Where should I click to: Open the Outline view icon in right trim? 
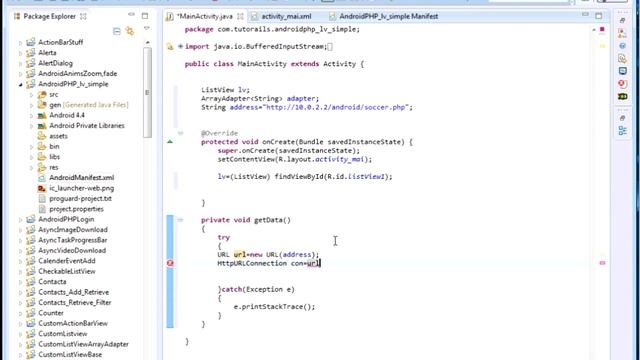tap(622, 131)
